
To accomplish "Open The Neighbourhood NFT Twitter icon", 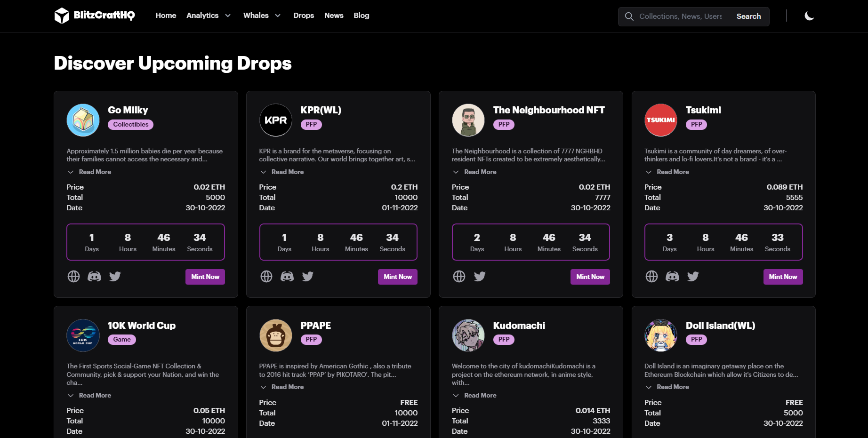I will point(480,277).
